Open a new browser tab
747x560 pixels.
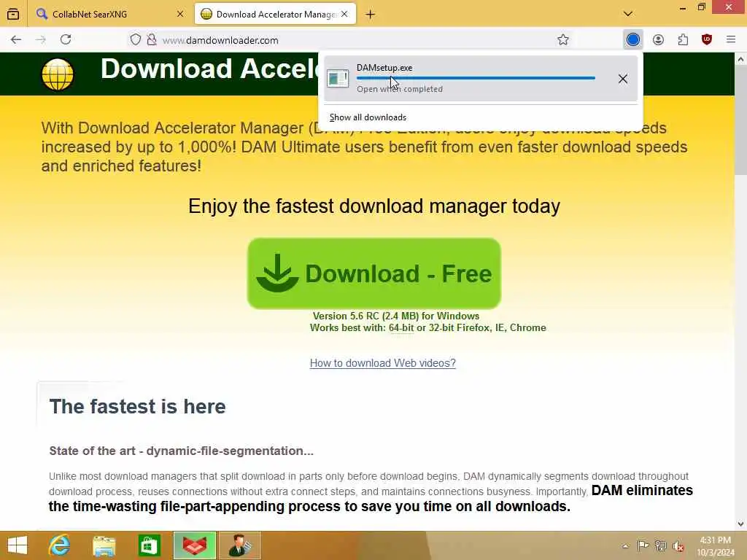coord(370,15)
